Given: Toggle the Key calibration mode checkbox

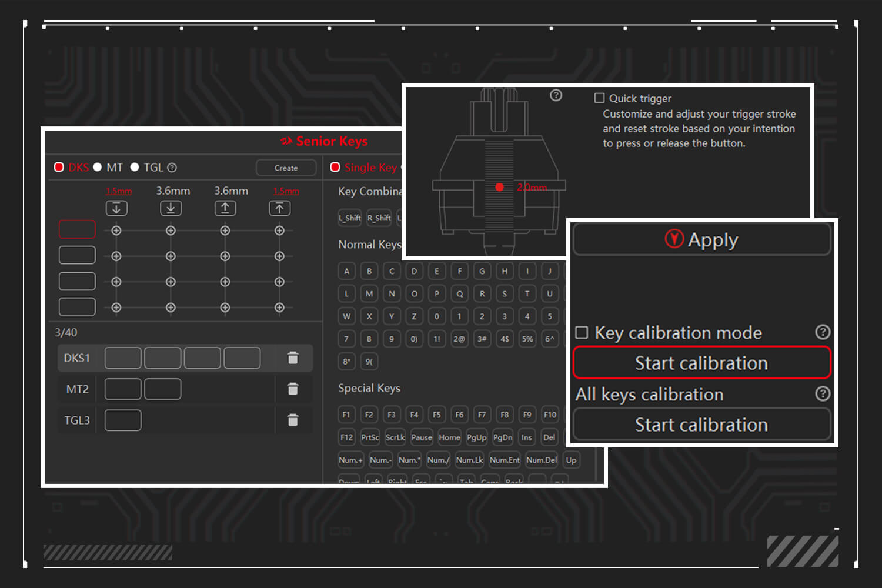Looking at the screenshot, I should 582,333.
